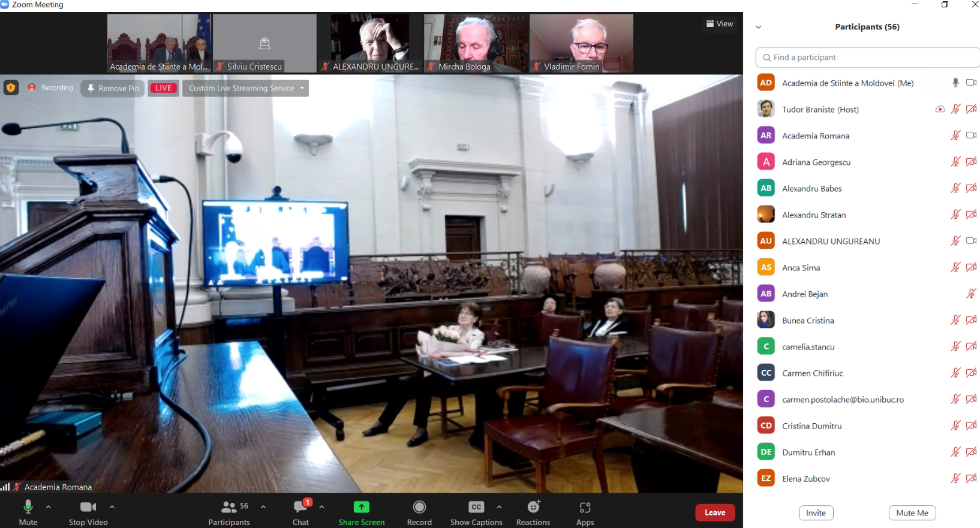The height and width of the screenshot is (528, 980).
Task: Click connection signal bars icon on pinned video
Action: tap(5, 487)
